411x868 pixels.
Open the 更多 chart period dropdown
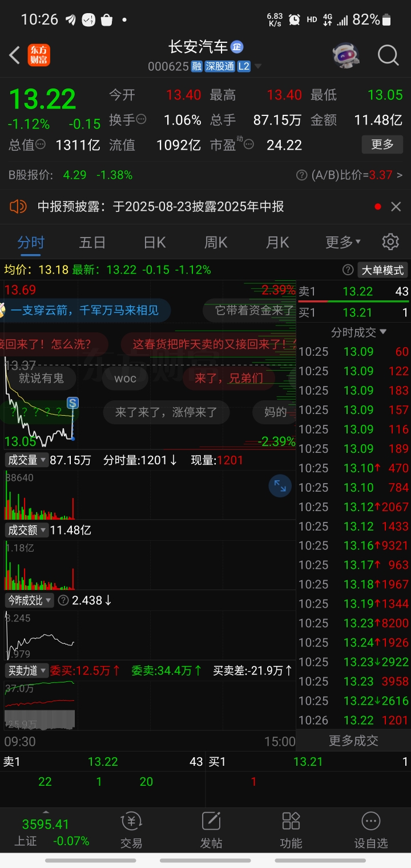point(342,242)
